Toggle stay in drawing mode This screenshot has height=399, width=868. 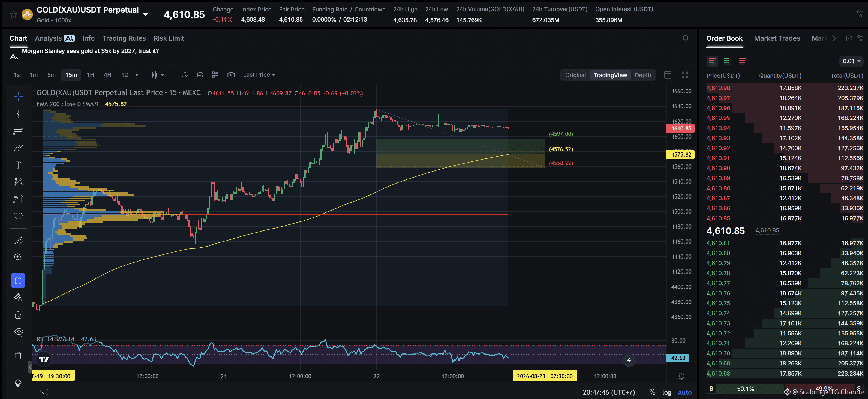(x=18, y=298)
